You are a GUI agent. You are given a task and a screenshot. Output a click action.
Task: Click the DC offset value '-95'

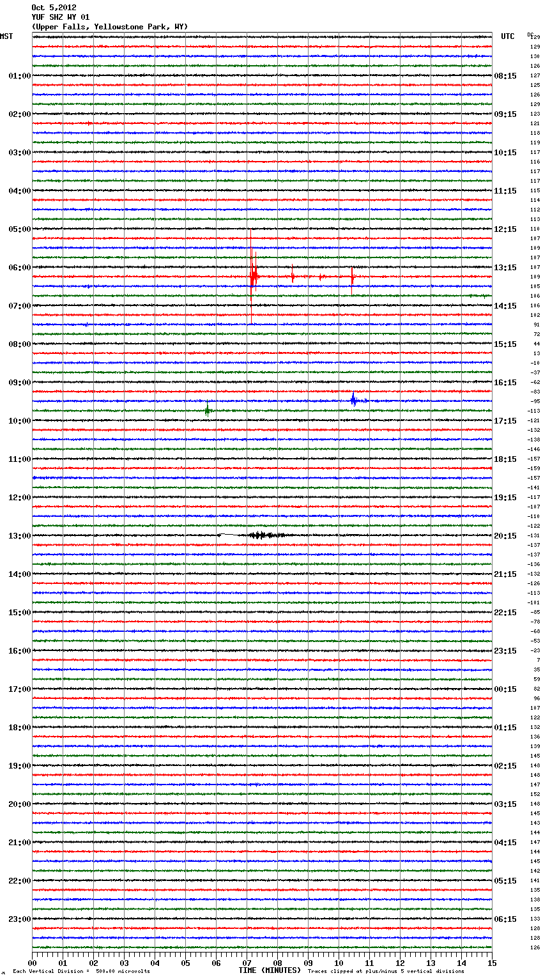535,401
